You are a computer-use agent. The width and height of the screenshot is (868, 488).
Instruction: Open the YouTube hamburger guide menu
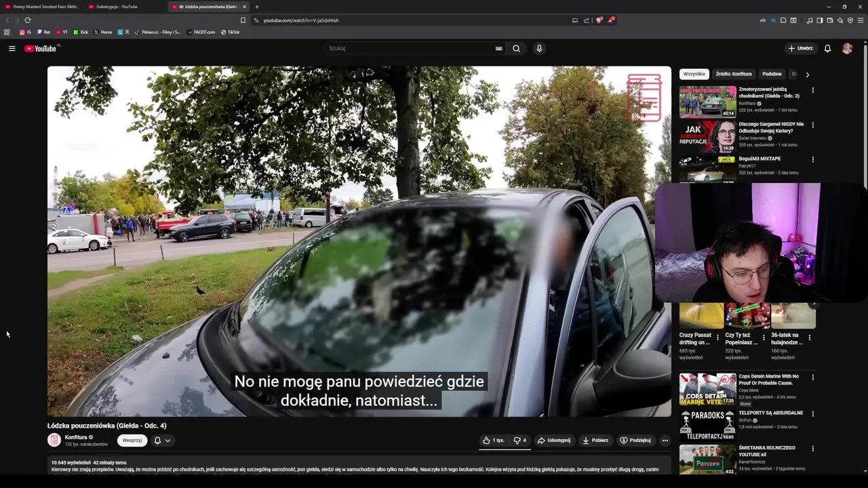pos(12,49)
